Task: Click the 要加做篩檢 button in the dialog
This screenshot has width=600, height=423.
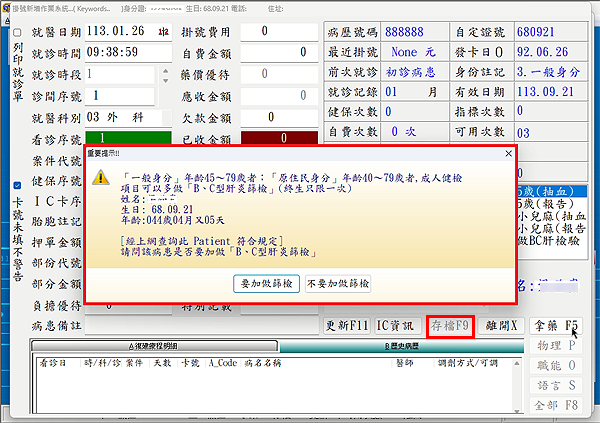Action: [267, 284]
